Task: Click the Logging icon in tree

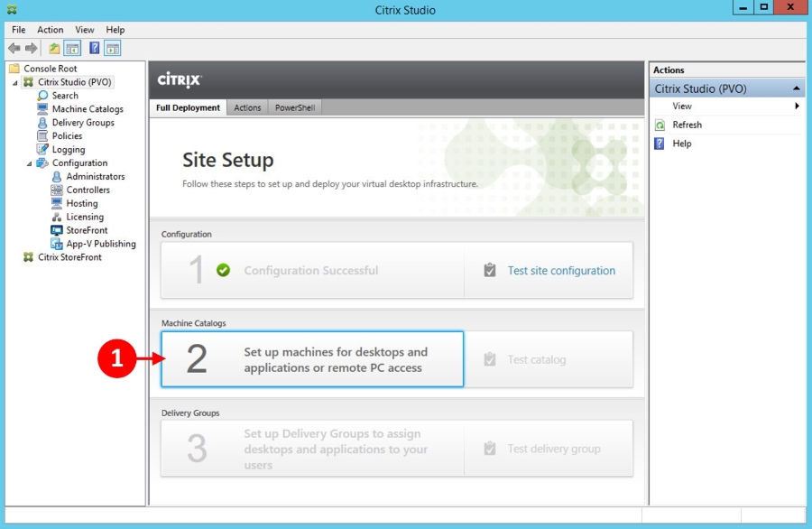Action: tap(42, 149)
